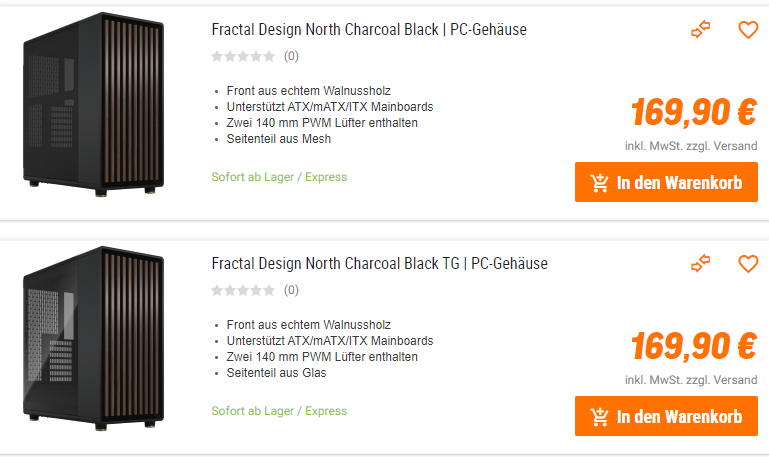Open Fractal Design North Charcoal Black title link
This screenshot has height=457, width=769.
pos(369,30)
